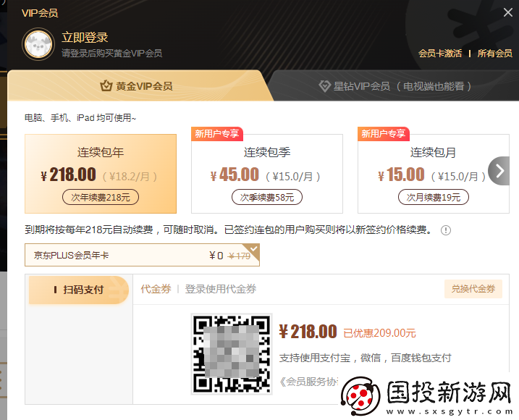Open 所有会员 link

[494, 54]
